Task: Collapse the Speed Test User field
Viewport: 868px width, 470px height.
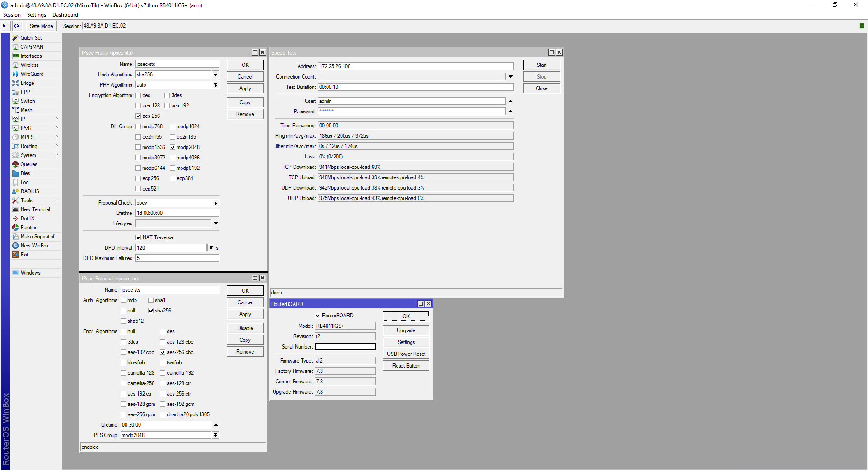Action: (510, 101)
